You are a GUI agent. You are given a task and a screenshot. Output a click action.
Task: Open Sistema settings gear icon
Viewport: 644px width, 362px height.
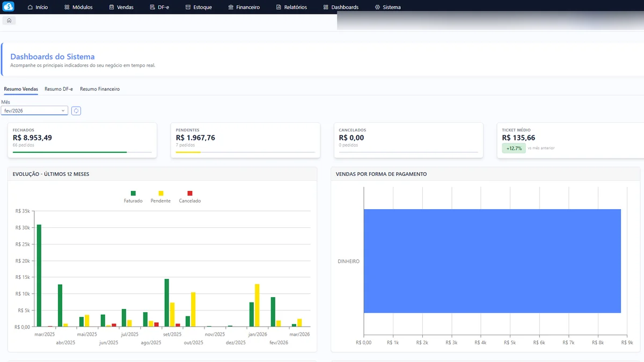pyautogui.click(x=377, y=7)
